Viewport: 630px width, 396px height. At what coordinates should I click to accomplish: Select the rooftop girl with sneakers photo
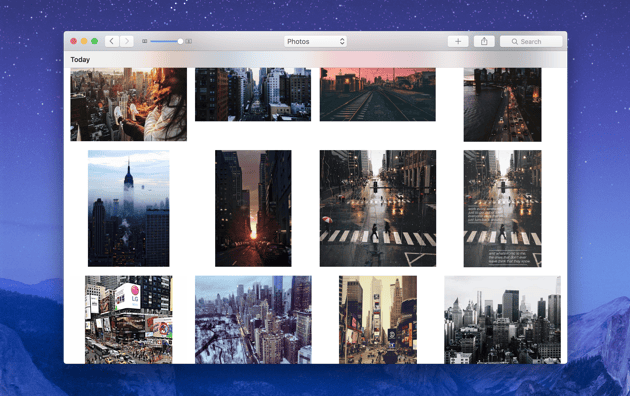click(x=129, y=104)
